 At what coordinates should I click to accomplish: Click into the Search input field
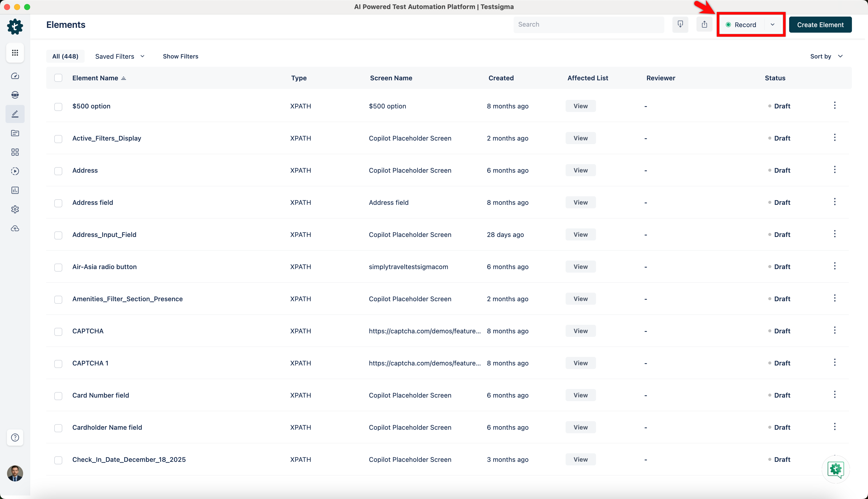588,25
